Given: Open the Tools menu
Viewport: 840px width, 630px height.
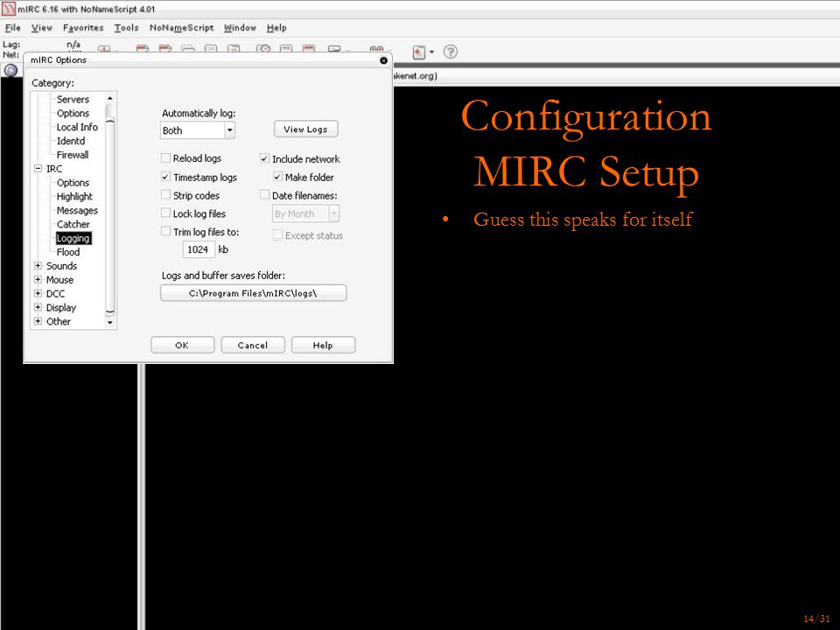Looking at the screenshot, I should click(x=126, y=28).
